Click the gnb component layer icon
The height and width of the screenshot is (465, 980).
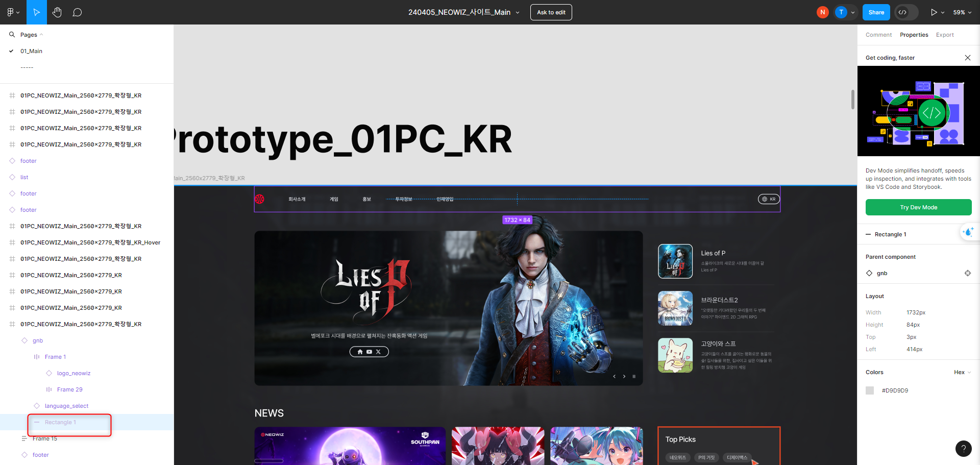point(24,340)
